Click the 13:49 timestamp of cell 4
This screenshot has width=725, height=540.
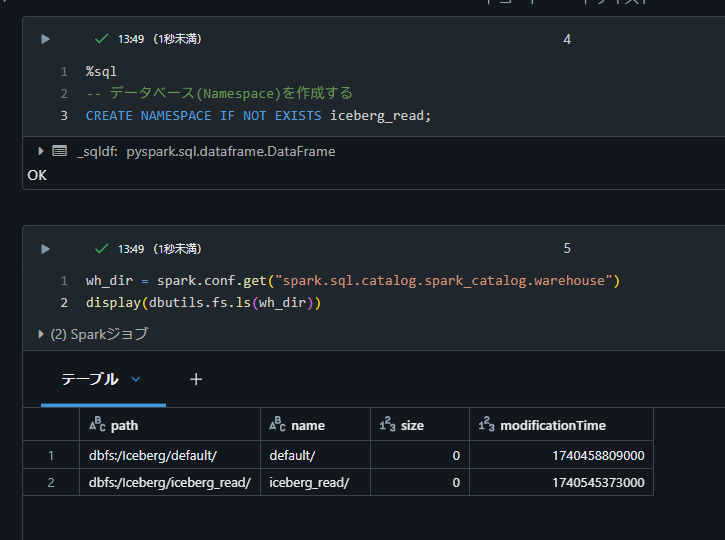click(x=131, y=39)
